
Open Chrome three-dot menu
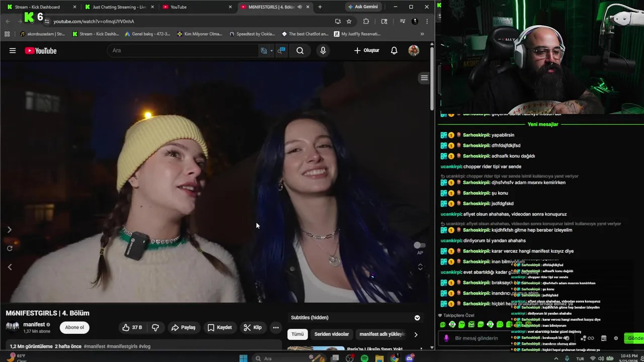[x=427, y=22]
